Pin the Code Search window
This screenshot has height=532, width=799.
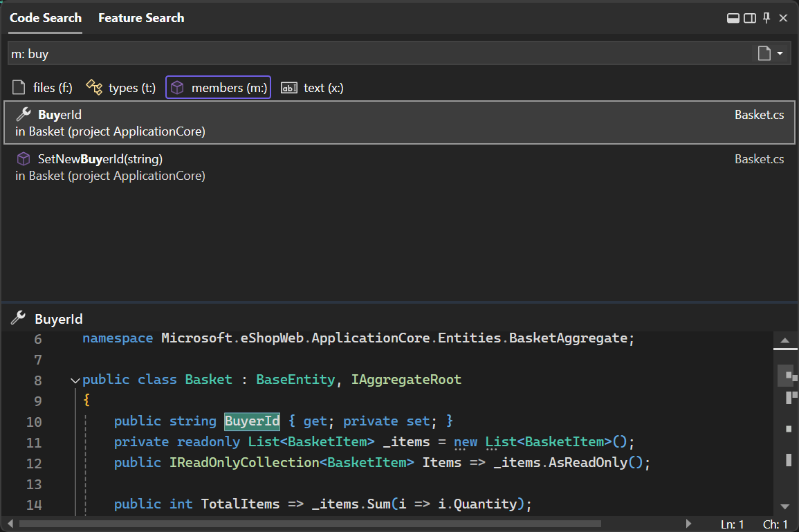click(x=766, y=18)
